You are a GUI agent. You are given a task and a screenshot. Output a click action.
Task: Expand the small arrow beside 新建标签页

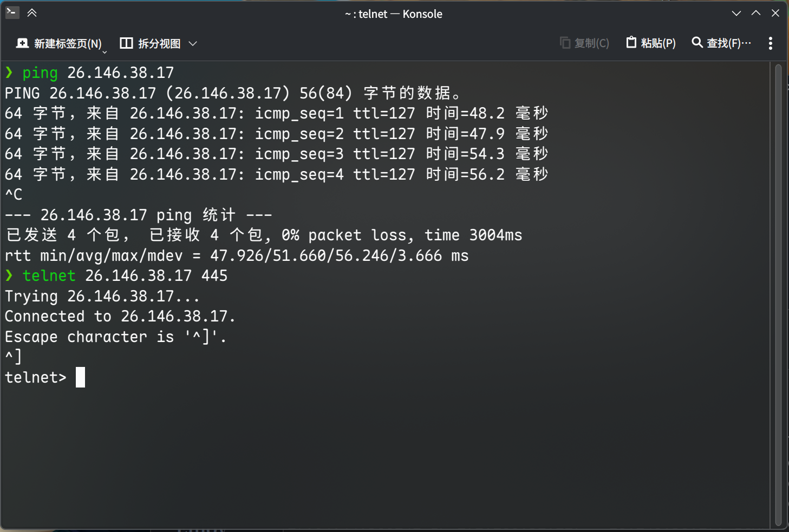point(105,51)
